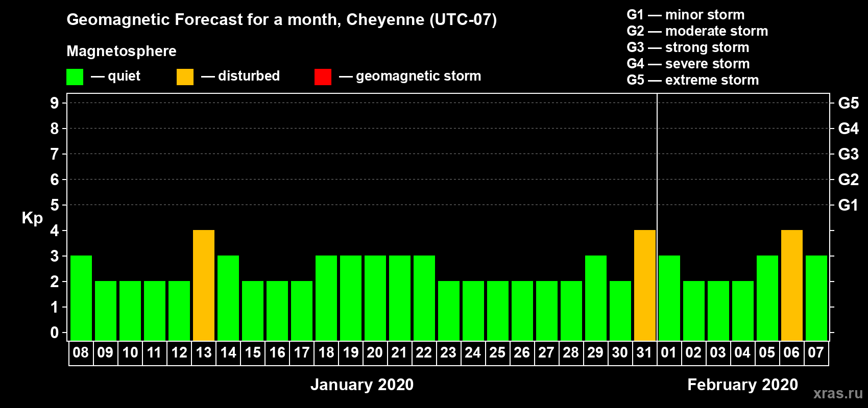868x408 pixels.
Task: Click the G5 — extreme storm legend line
Action: tap(693, 80)
